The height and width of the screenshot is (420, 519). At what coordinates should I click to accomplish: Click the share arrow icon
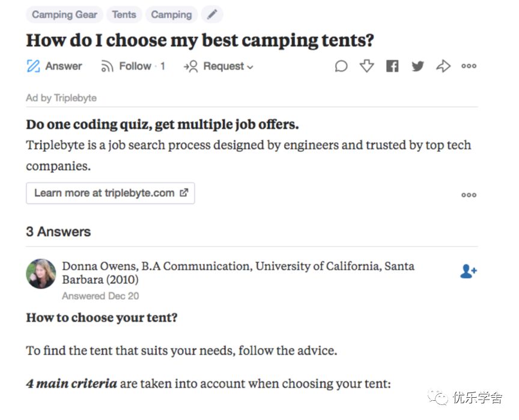coord(443,66)
